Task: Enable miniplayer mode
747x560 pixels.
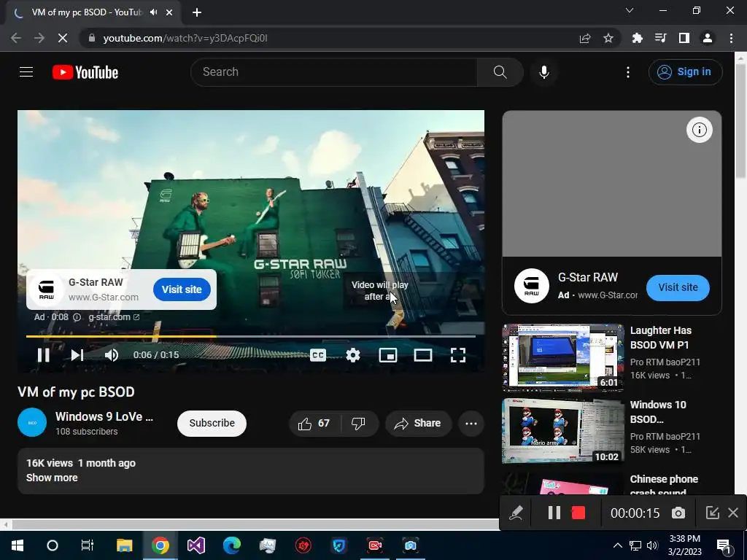Action: click(388, 355)
